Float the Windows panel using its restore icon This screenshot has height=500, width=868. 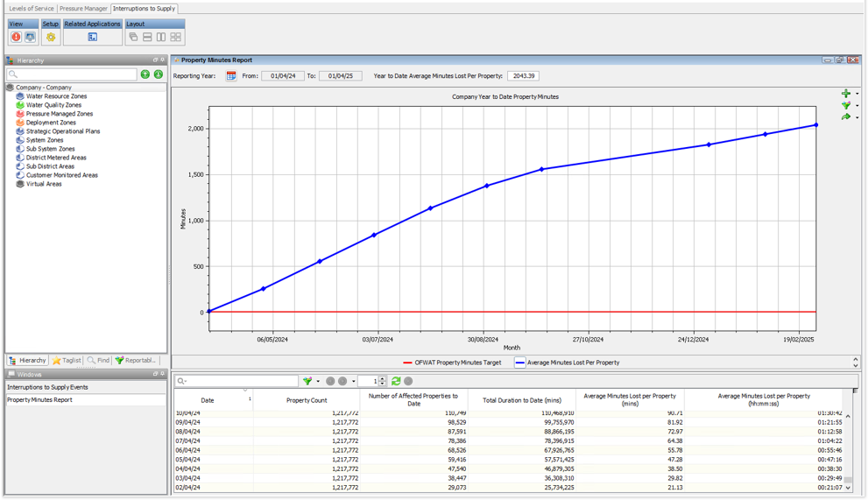point(156,374)
